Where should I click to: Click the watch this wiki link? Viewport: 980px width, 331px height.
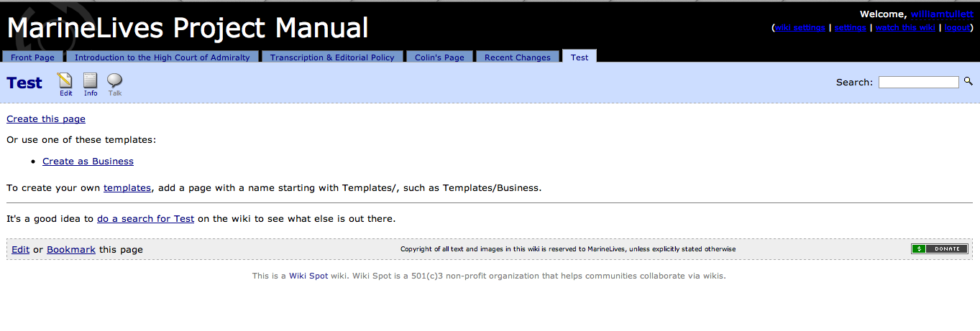point(905,27)
